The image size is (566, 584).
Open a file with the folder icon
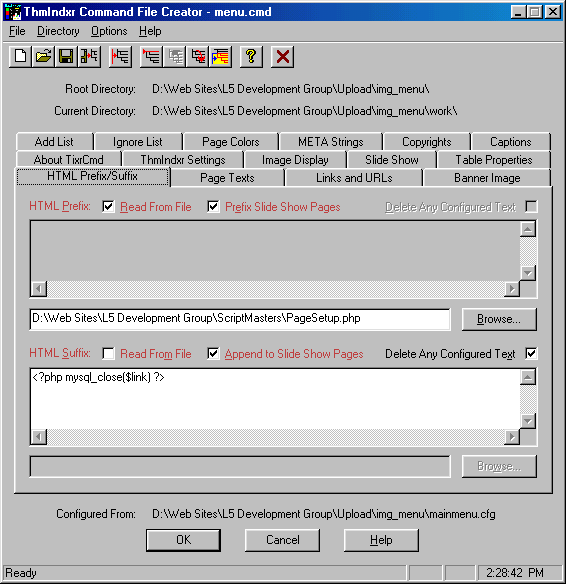click(43, 57)
